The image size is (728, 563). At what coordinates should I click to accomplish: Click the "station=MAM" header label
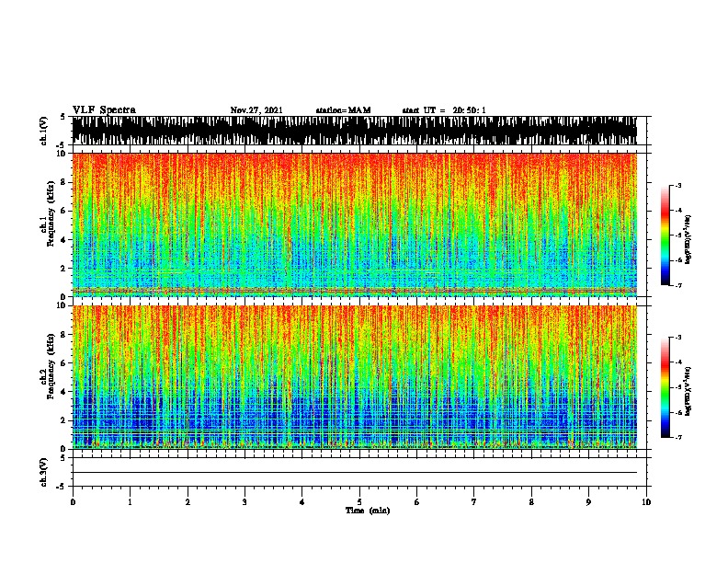tap(344, 110)
